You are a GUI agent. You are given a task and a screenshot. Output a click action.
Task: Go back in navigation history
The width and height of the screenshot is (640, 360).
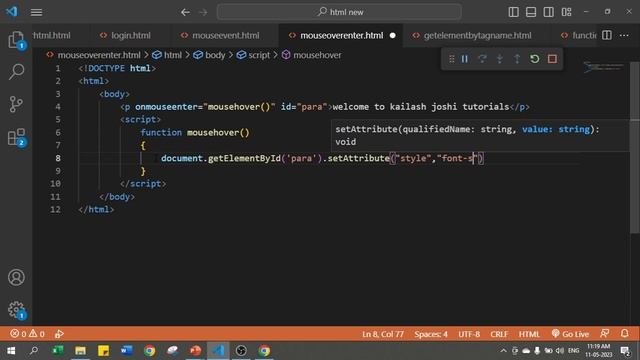[185, 12]
